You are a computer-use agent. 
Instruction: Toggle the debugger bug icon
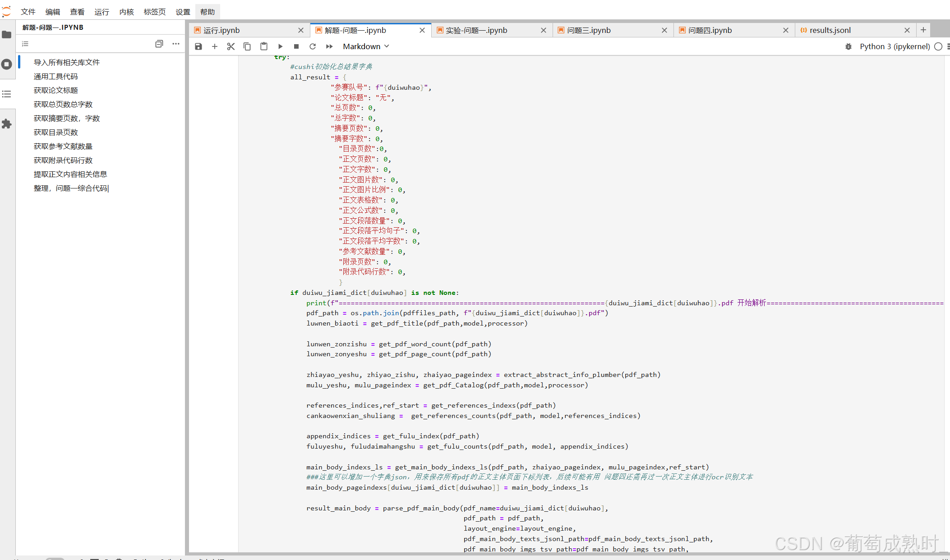[848, 46]
